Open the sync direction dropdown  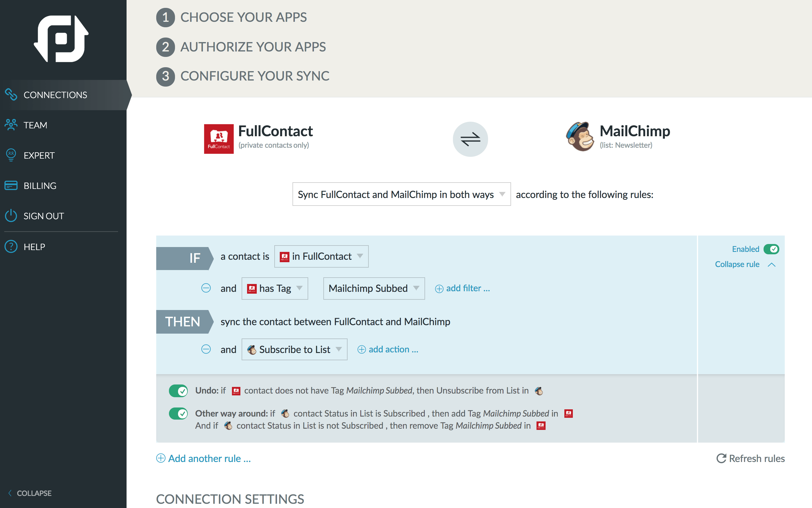point(401,194)
